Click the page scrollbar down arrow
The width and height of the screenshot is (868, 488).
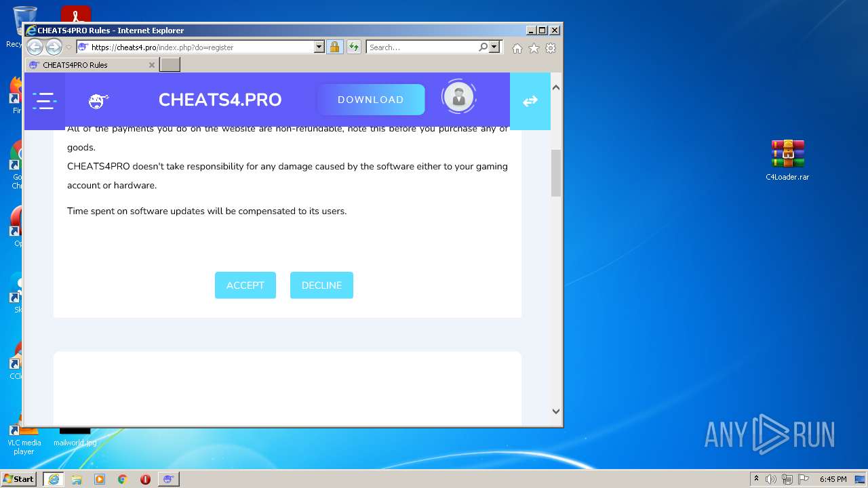pyautogui.click(x=556, y=411)
